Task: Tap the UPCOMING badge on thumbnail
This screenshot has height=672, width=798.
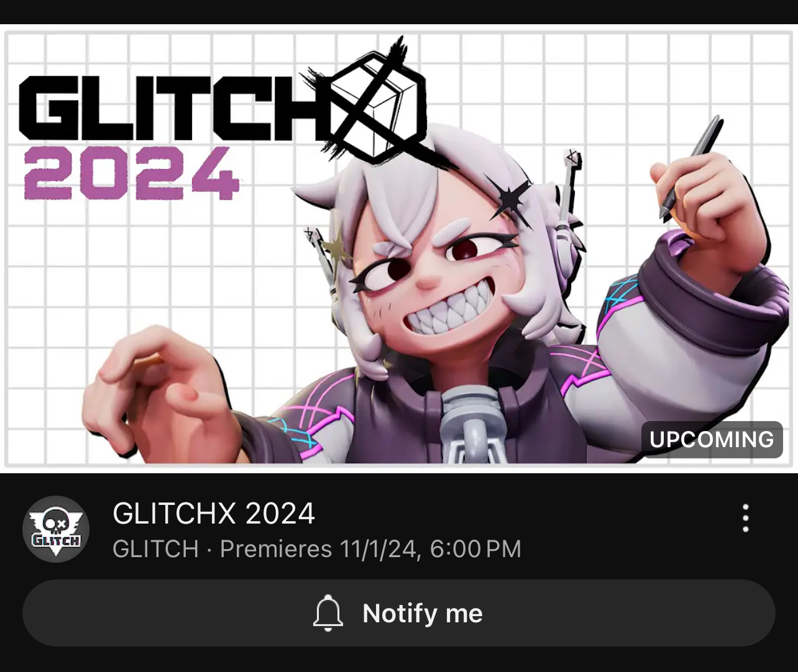Action: point(712,440)
